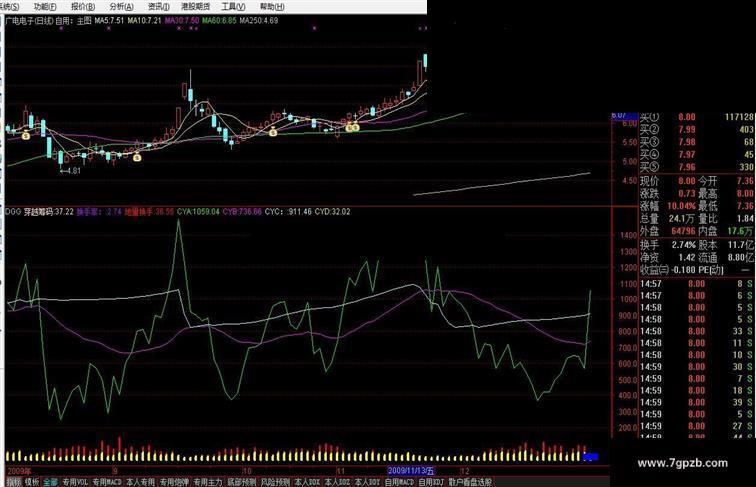Click the 14:59 tick row with volume 39
The image size is (756, 487).
(x=697, y=403)
